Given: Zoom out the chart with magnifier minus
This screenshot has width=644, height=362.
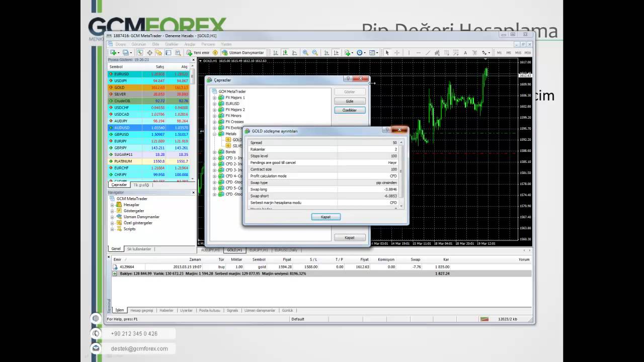Looking at the screenshot, I should [315, 53].
